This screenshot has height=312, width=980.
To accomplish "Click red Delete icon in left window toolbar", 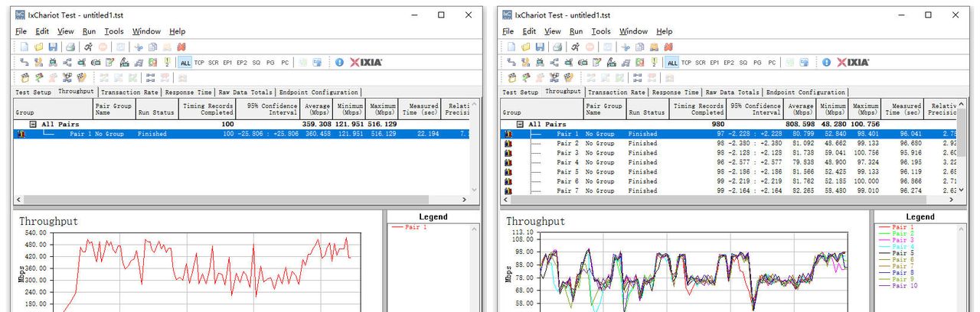I will [182, 47].
